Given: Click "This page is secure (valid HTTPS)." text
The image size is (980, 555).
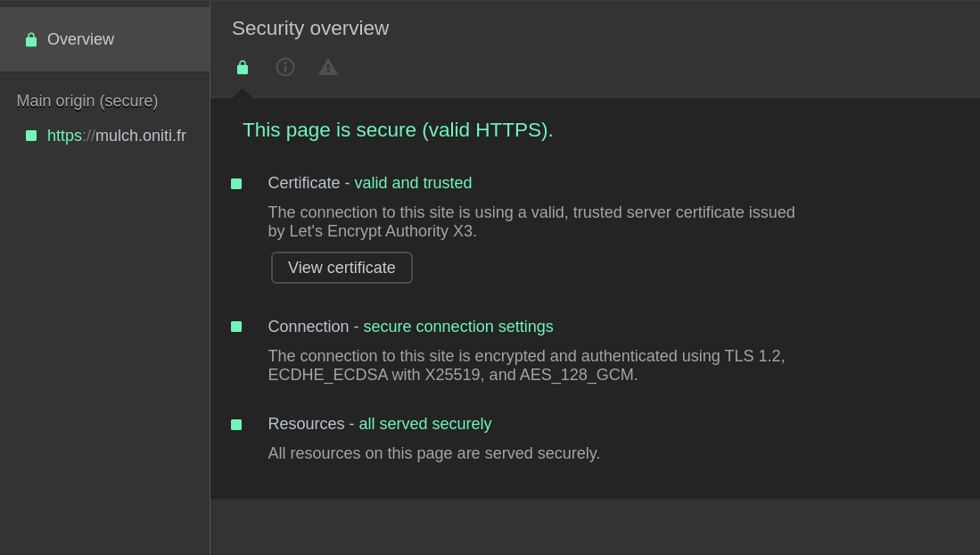Looking at the screenshot, I should (398, 129).
